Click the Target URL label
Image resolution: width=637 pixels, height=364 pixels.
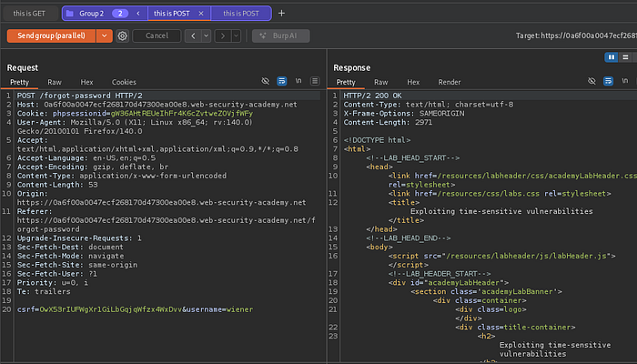pyautogui.click(x=576, y=35)
